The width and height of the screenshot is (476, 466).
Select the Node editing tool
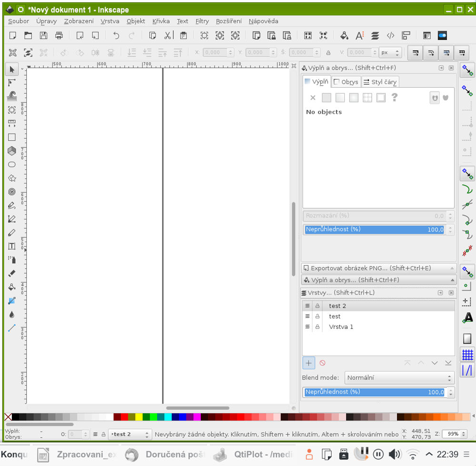(11, 82)
